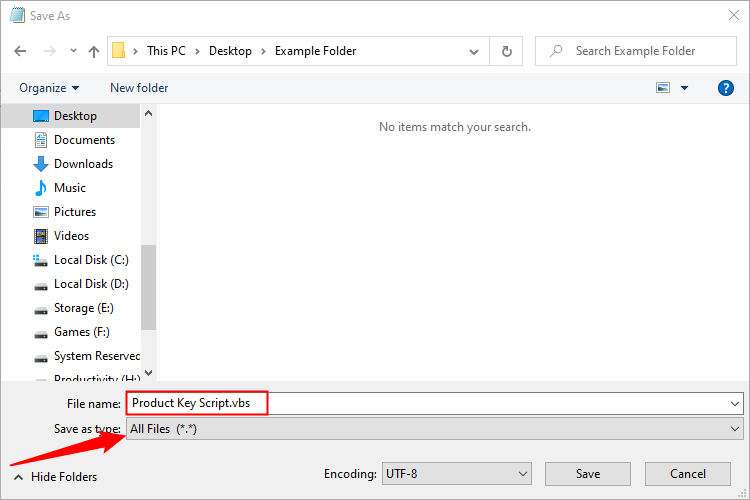Image resolution: width=750 pixels, height=500 pixels.
Task: Click the change view icon
Action: [662, 88]
